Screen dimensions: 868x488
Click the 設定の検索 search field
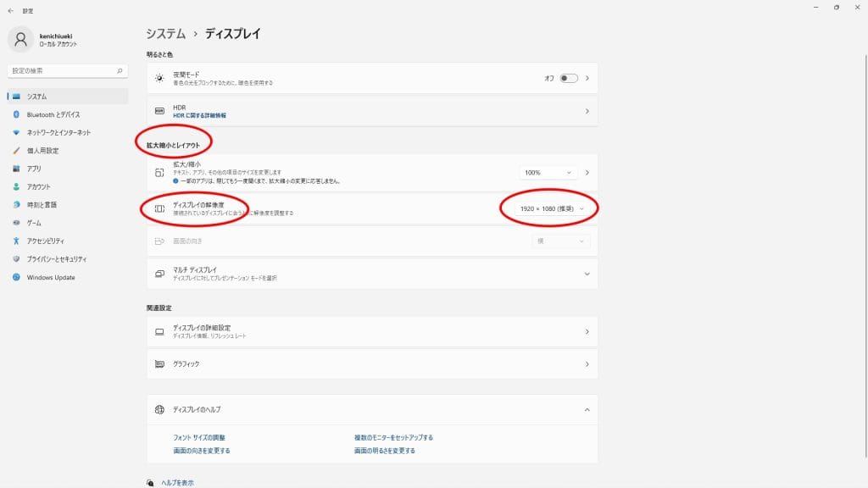(x=61, y=70)
